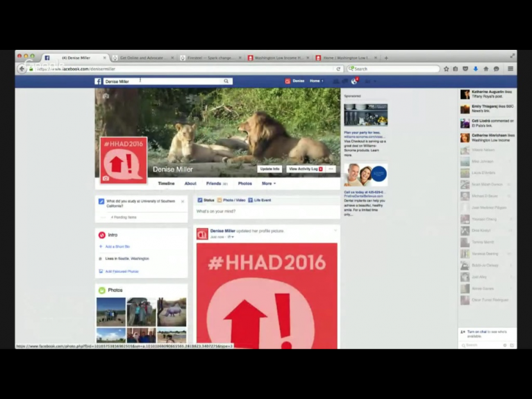Open the downloads arrow icon
Viewport: 532px width, 399px height.
[476, 69]
